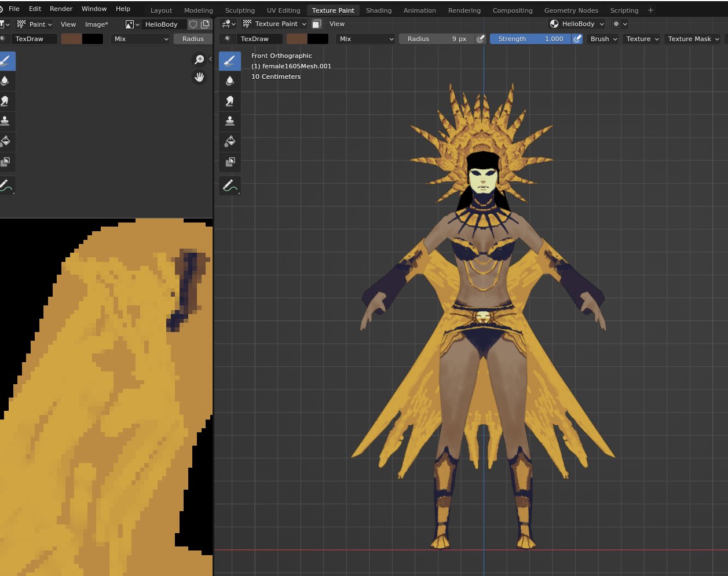Select the Mask tool in the 3D viewport toolbar

pyautogui.click(x=230, y=162)
